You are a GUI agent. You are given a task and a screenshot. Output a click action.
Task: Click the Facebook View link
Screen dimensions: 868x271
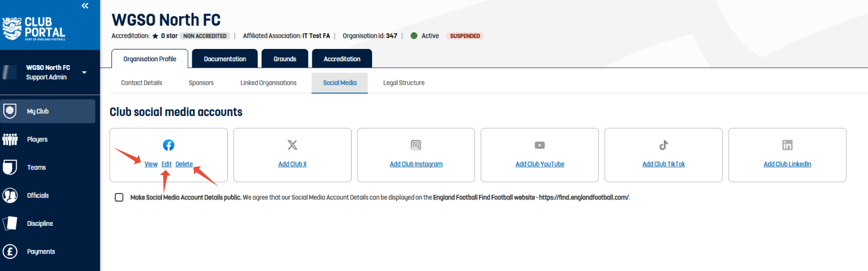coord(151,164)
